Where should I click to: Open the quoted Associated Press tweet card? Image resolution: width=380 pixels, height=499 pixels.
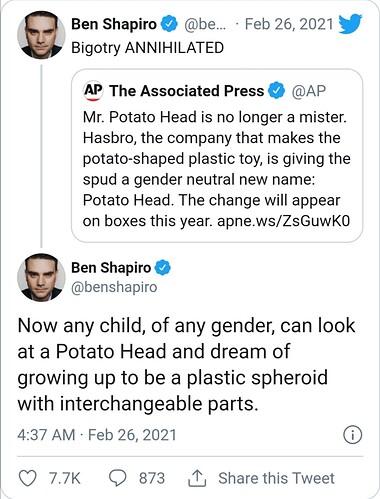tap(217, 156)
